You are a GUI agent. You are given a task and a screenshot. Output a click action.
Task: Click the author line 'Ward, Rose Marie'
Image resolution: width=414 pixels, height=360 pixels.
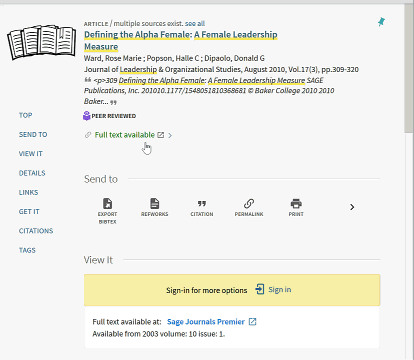(x=113, y=58)
